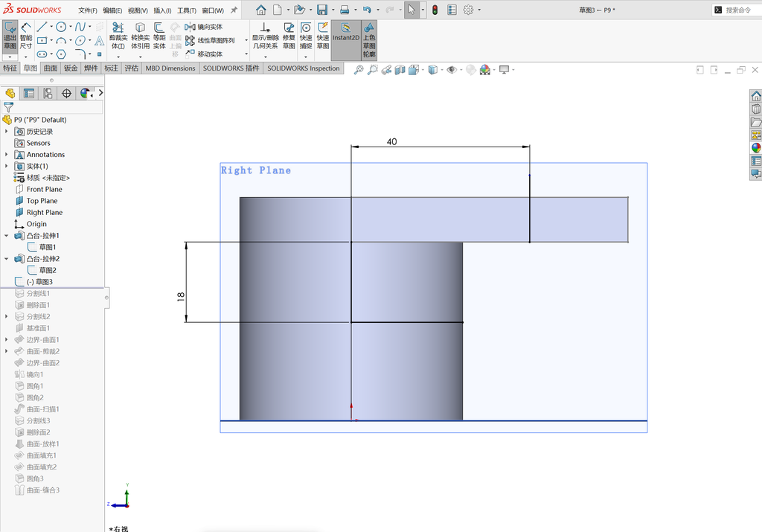Image resolution: width=762 pixels, height=532 pixels.
Task: Open the 文件(F) menu
Action: click(88, 10)
